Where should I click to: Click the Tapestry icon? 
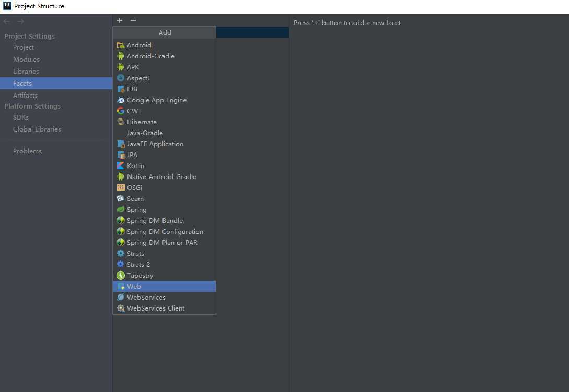pos(121,276)
